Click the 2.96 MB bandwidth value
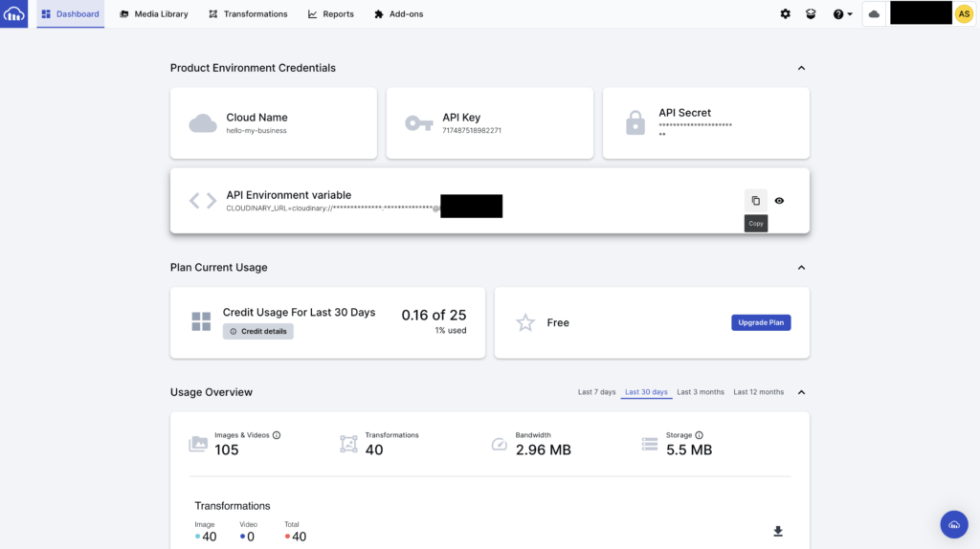This screenshot has height=549, width=980. [x=544, y=450]
